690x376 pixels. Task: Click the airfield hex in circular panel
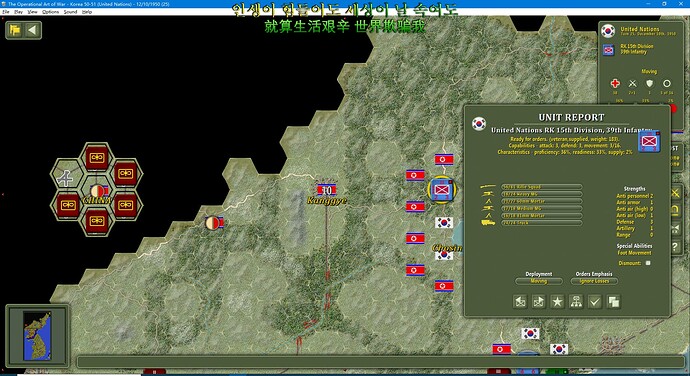pyautogui.click(x=66, y=177)
